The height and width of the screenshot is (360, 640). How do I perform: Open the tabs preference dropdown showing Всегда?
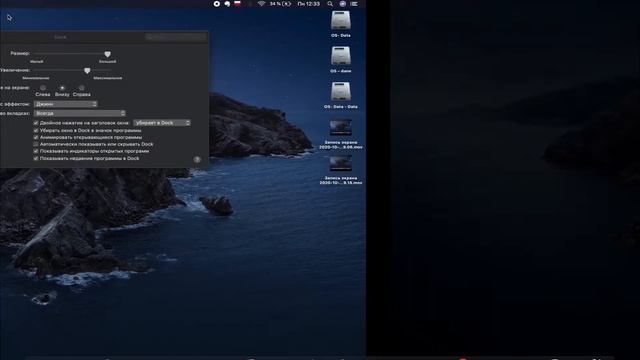tap(80, 113)
